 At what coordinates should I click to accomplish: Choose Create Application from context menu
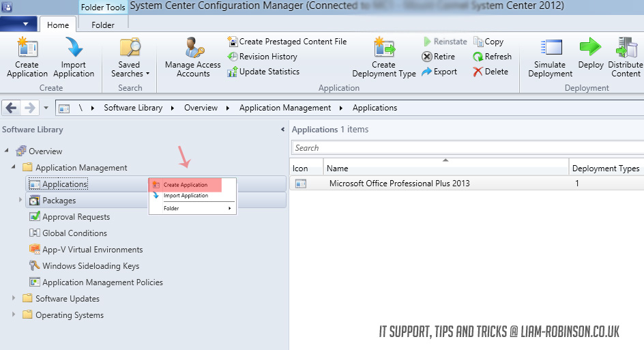tap(192, 185)
